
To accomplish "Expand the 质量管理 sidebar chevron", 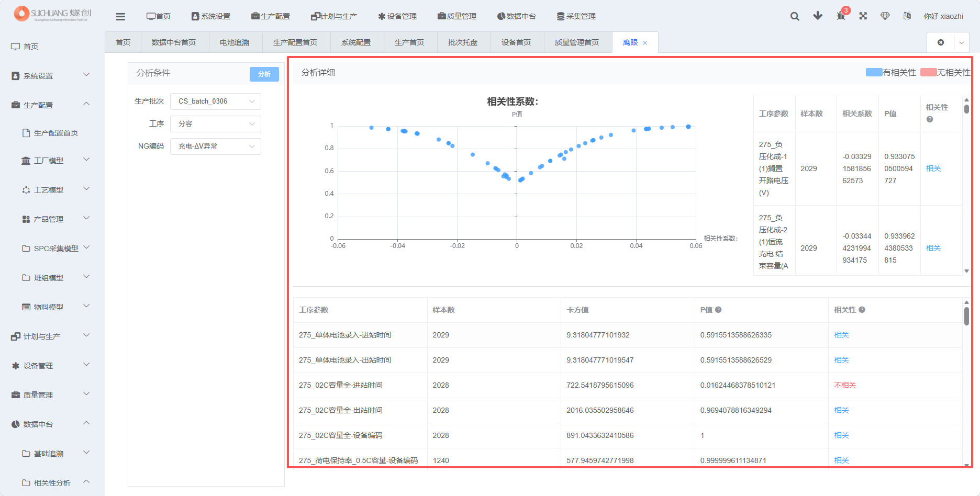I will [x=87, y=394].
